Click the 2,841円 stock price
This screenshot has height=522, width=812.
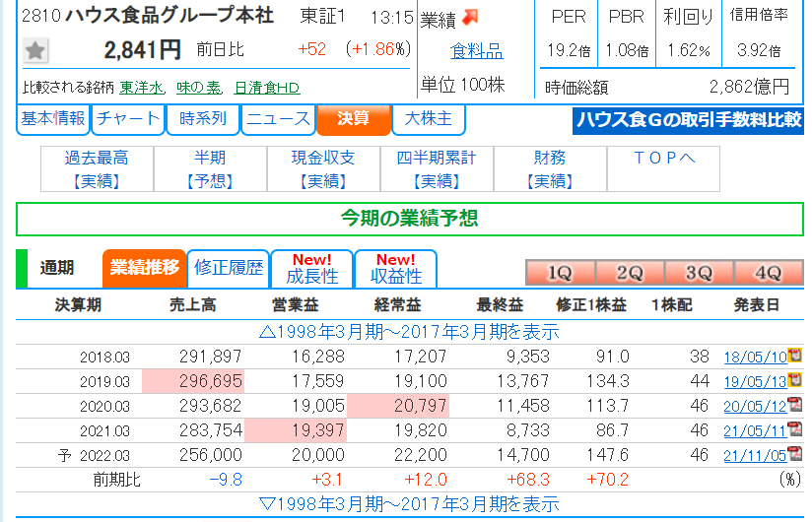coord(143,50)
